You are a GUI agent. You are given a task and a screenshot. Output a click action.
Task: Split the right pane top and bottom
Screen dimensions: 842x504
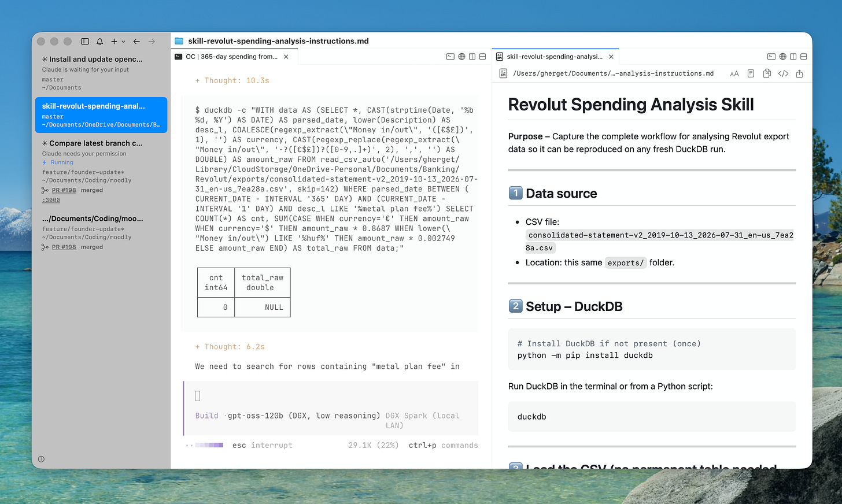(803, 57)
